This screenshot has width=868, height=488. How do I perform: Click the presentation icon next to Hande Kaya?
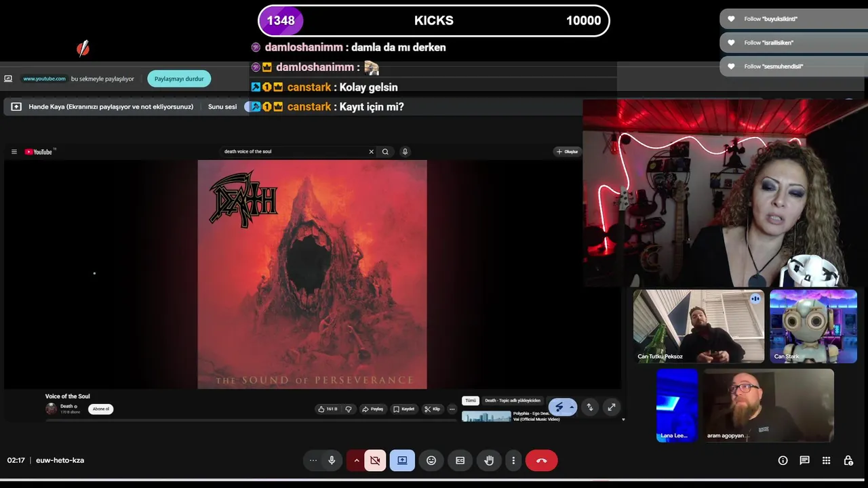[16, 106]
